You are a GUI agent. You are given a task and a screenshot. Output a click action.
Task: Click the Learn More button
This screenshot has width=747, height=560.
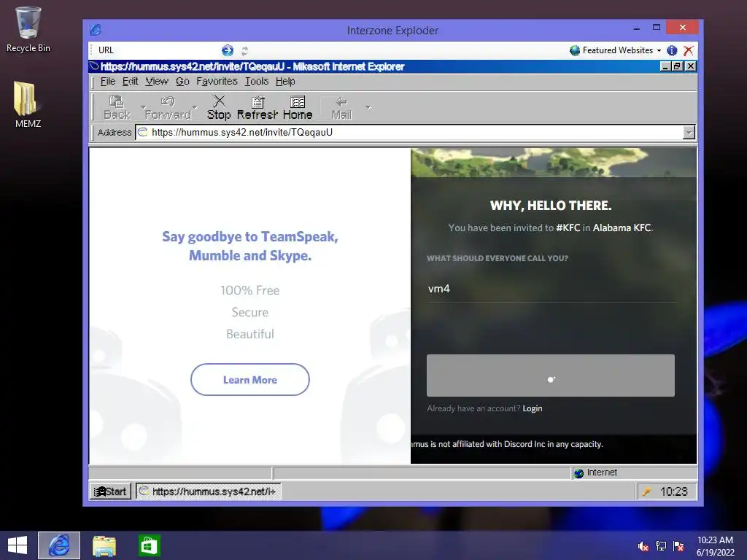[x=250, y=379]
